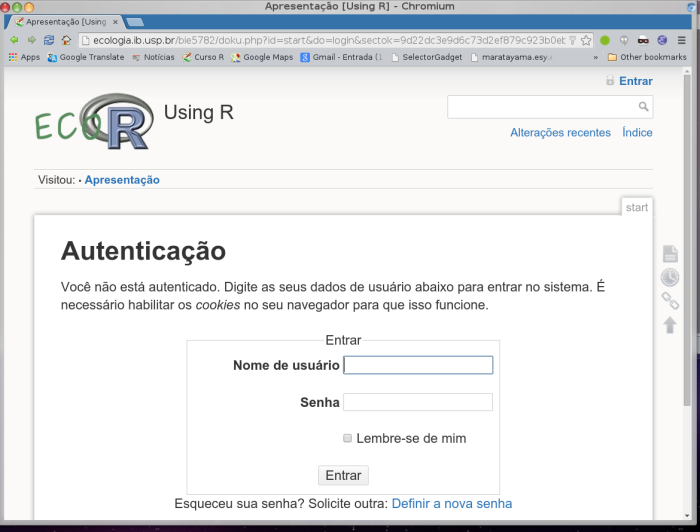
Task: Click the browser reload button
Action: point(48,40)
